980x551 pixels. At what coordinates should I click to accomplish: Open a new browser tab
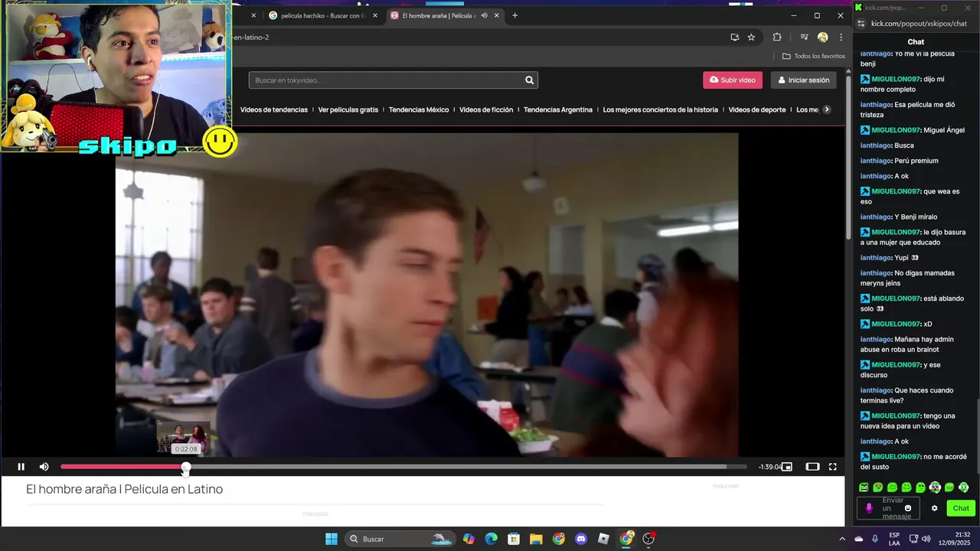coord(514,15)
